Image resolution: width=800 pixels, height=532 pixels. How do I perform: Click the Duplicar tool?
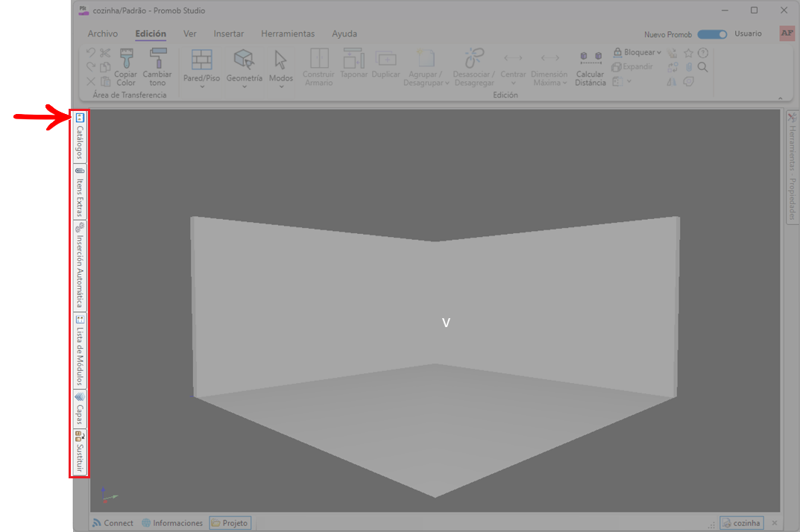[385, 64]
